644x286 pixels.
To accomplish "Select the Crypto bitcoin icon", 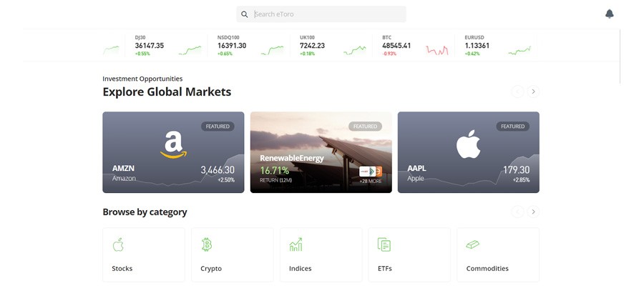I will tap(206, 245).
